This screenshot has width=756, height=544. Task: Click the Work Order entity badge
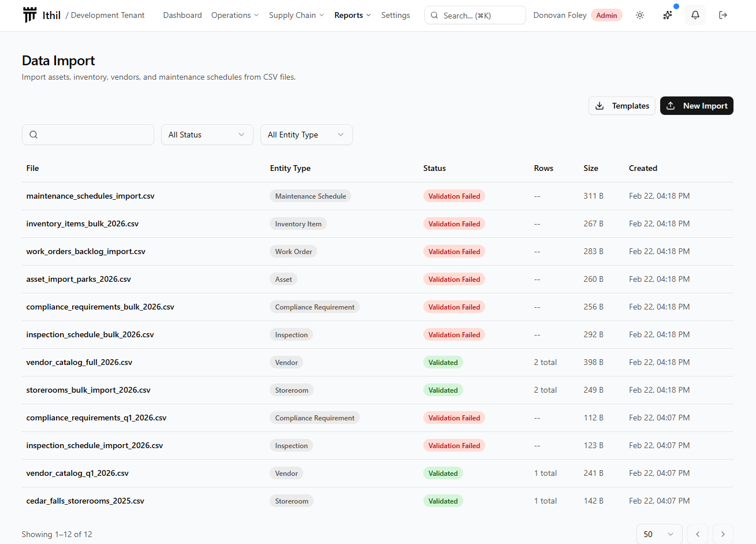[x=293, y=252]
